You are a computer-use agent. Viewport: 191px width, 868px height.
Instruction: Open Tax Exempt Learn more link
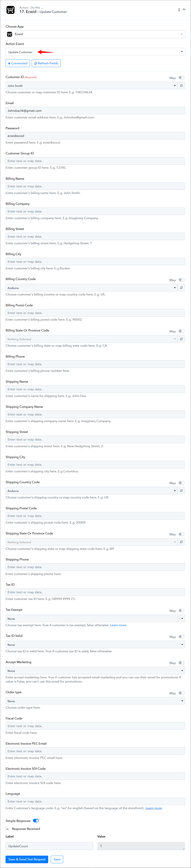(118, 625)
